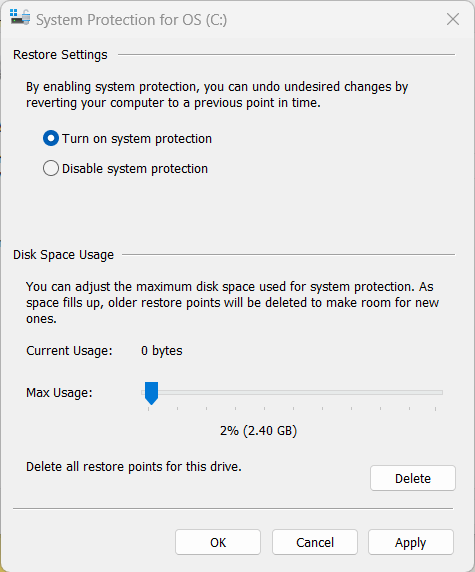475x572 pixels.
Task: Click the Disk Space Usage section heading
Action: 63,255
